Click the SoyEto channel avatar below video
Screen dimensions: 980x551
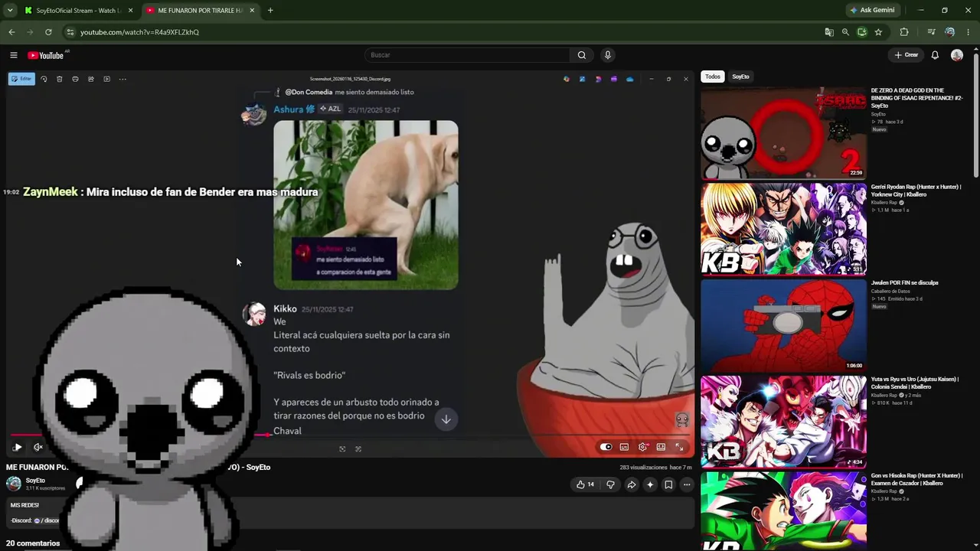click(14, 484)
